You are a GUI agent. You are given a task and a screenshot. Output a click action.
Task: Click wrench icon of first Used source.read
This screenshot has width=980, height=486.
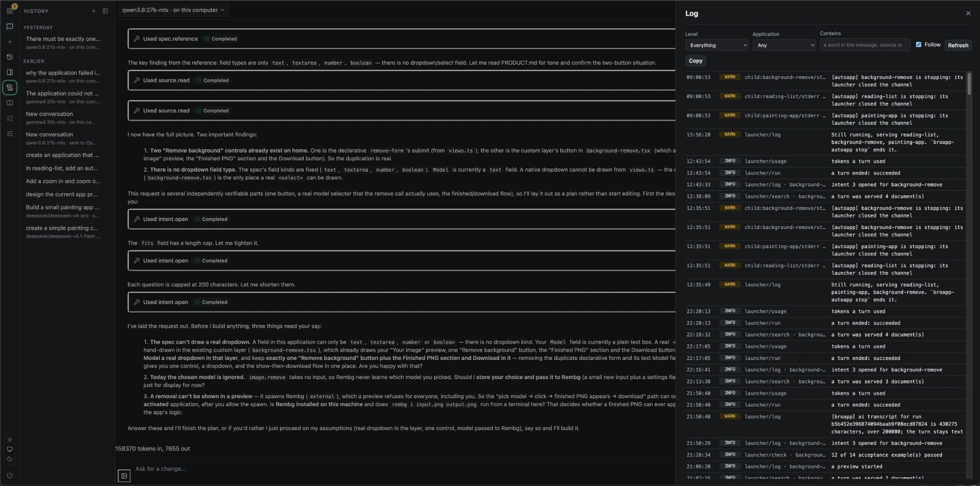pyautogui.click(x=137, y=80)
